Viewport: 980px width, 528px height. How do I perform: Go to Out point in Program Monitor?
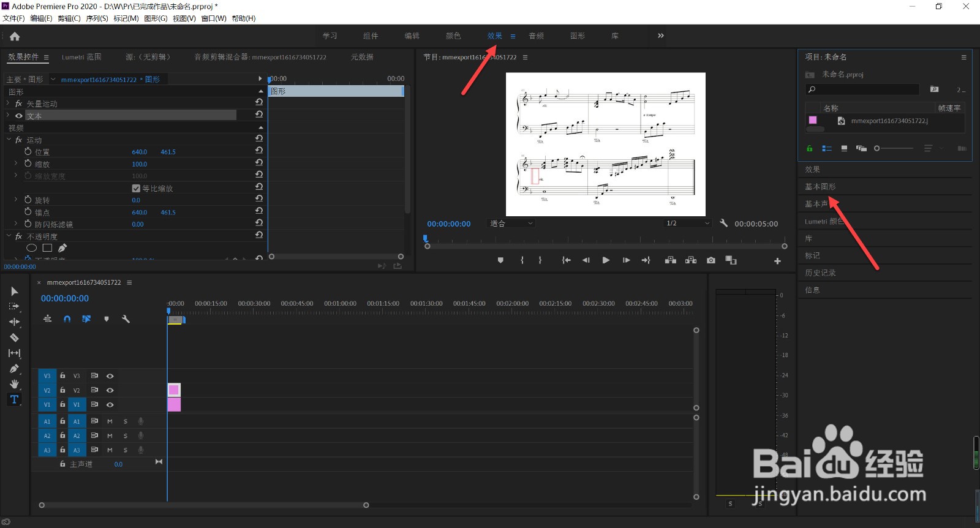pyautogui.click(x=646, y=260)
